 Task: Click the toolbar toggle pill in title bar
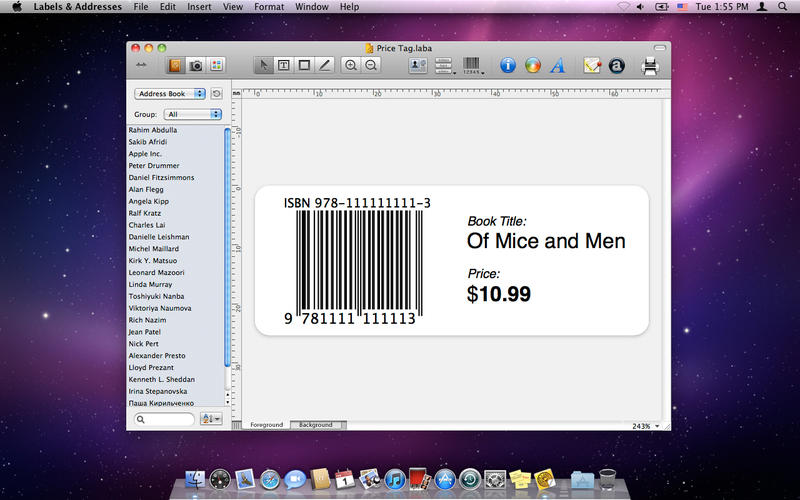(660, 48)
